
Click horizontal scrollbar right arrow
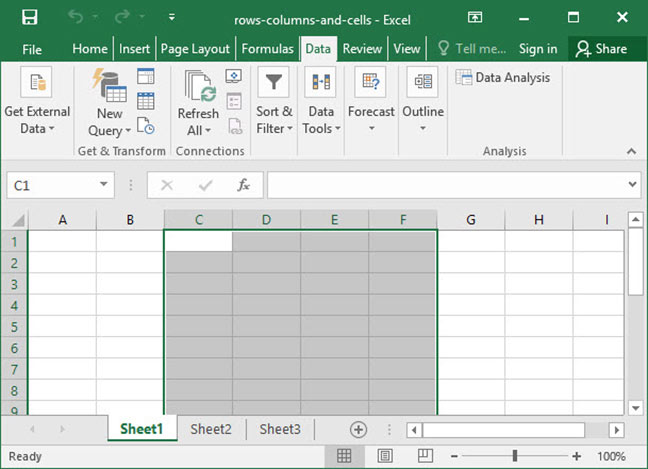click(x=616, y=430)
